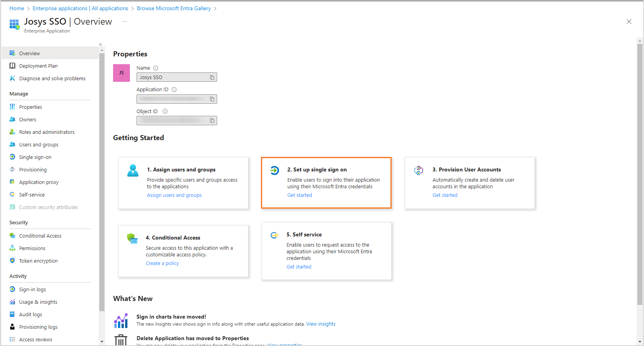Go to Enterprise applications breadcrumb
The width and height of the screenshot is (644, 346).
point(81,8)
